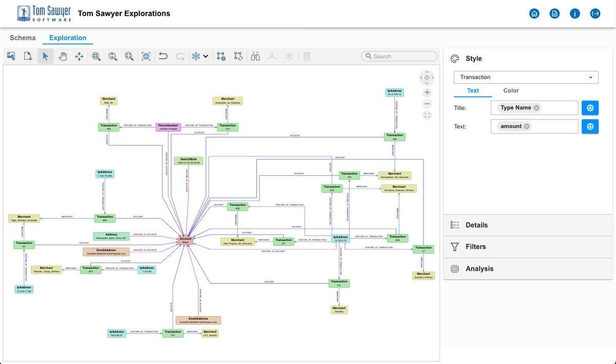Select the PhoneNumber node

click(x=168, y=127)
